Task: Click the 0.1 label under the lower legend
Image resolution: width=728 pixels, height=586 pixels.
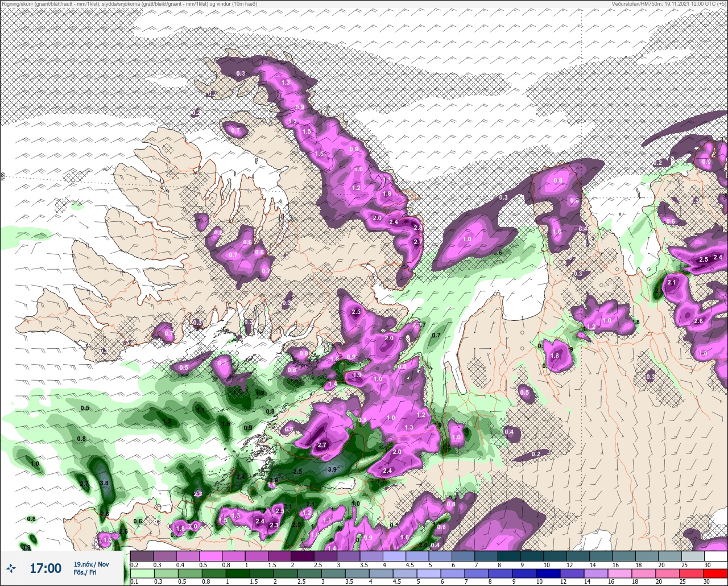Action: point(134,582)
